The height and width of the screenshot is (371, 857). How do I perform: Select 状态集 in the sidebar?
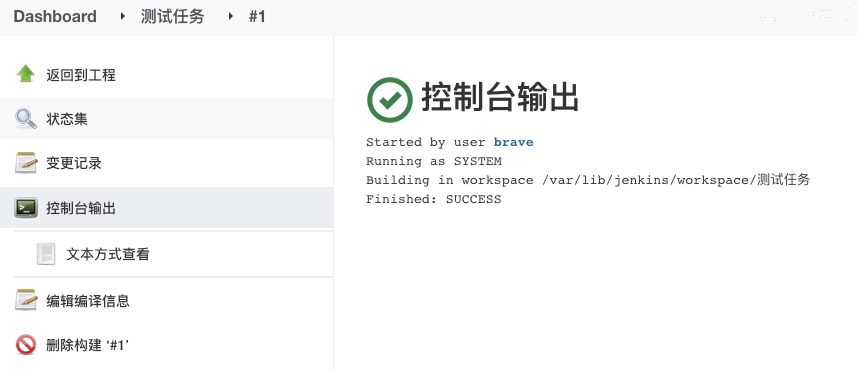pyautogui.click(x=67, y=119)
